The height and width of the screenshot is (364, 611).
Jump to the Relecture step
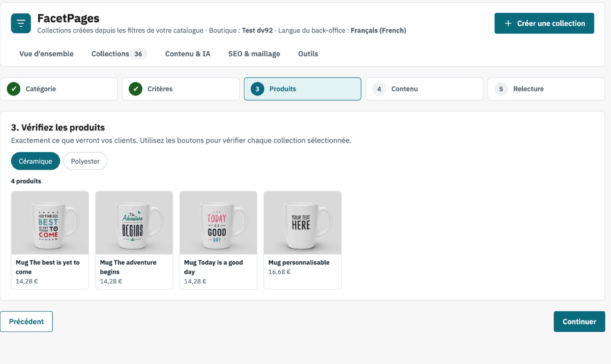pos(546,89)
